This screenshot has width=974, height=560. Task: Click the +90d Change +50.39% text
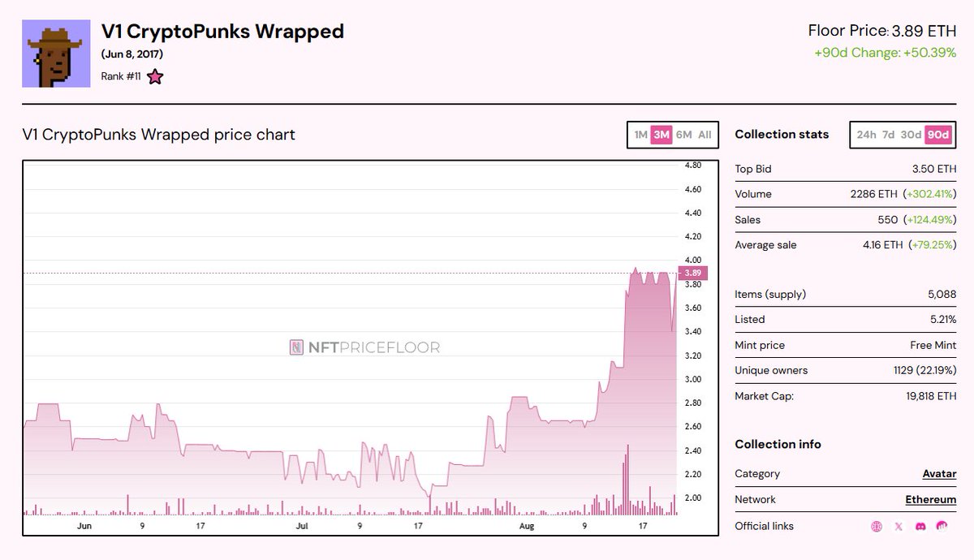pos(885,53)
